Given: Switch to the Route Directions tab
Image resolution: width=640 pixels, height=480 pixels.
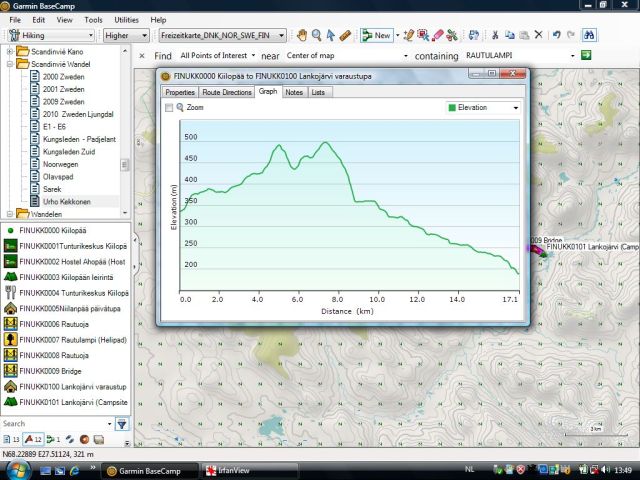Looking at the screenshot, I should coord(226,92).
